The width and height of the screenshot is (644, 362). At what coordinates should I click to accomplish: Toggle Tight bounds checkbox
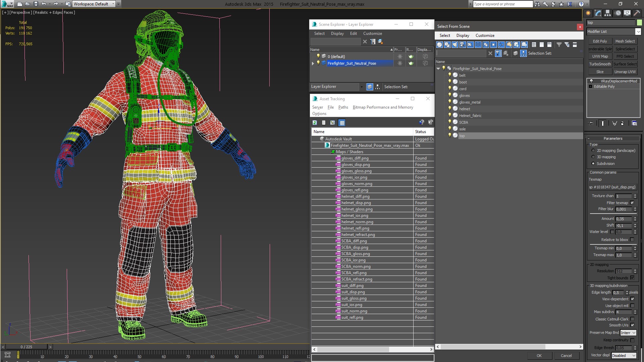pyautogui.click(x=632, y=278)
